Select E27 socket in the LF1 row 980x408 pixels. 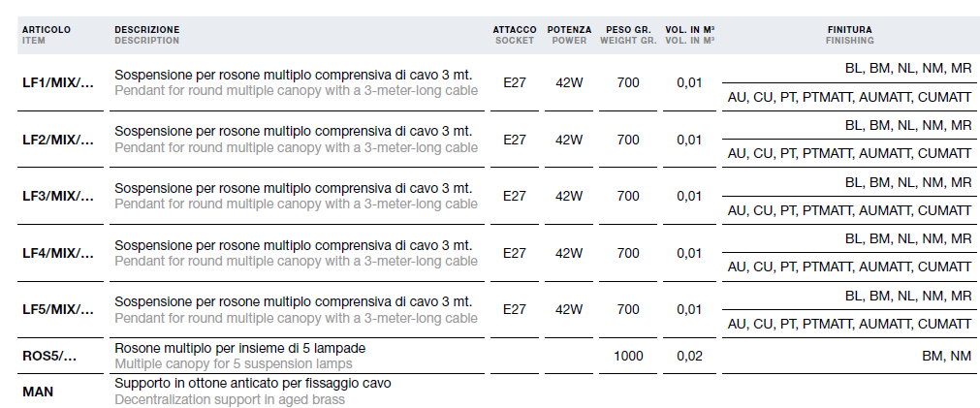click(515, 82)
